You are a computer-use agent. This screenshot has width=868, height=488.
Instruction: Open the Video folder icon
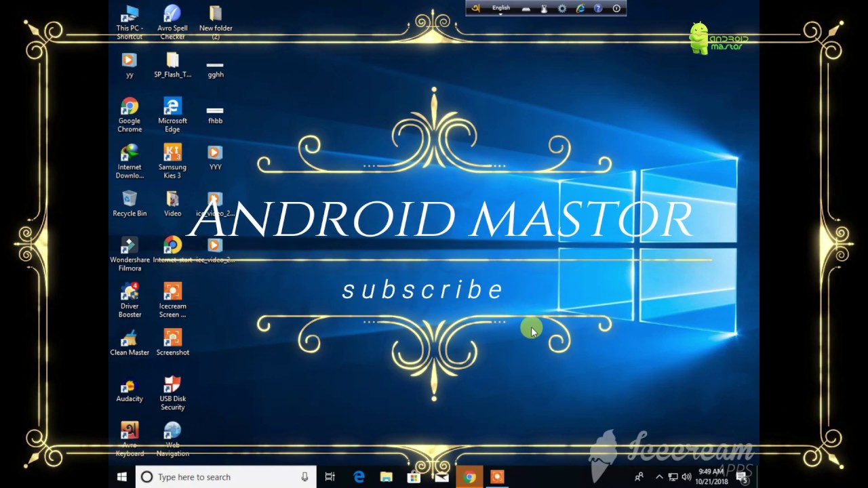(172, 203)
